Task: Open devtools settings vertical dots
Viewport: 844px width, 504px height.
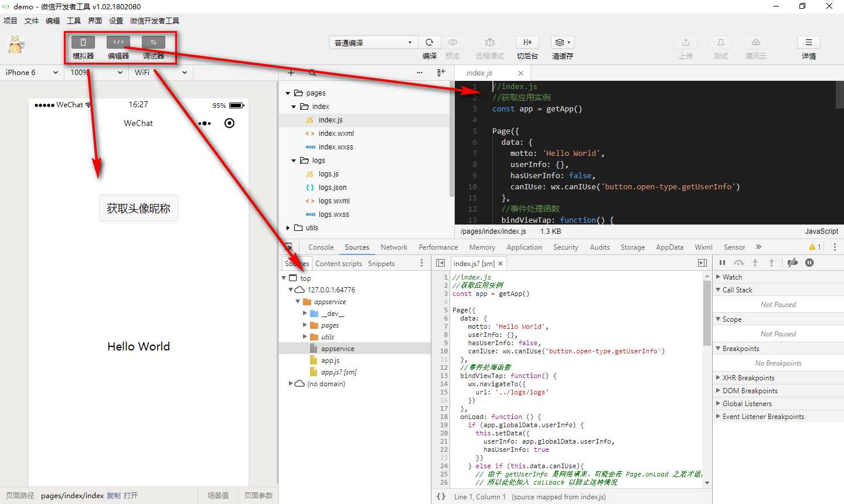Action: point(835,247)
